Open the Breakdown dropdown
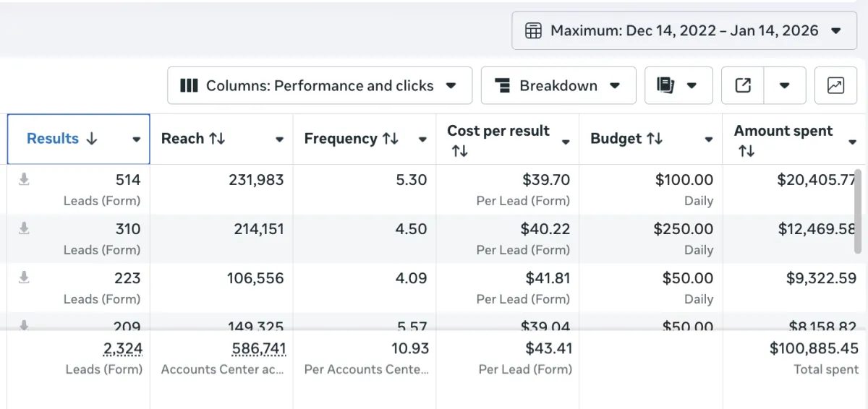Viewport: 868px width, 409px height. tap(615, 85)
